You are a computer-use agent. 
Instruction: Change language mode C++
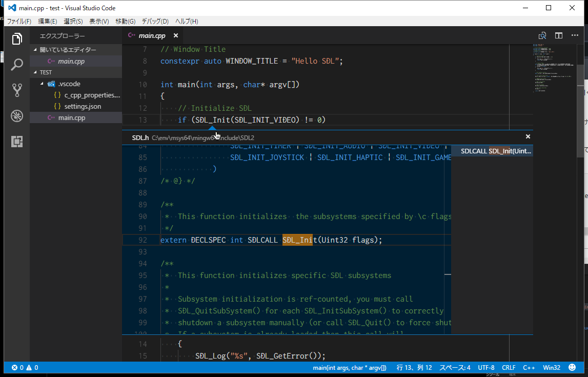pyautogui.click(x=529, y=368)
